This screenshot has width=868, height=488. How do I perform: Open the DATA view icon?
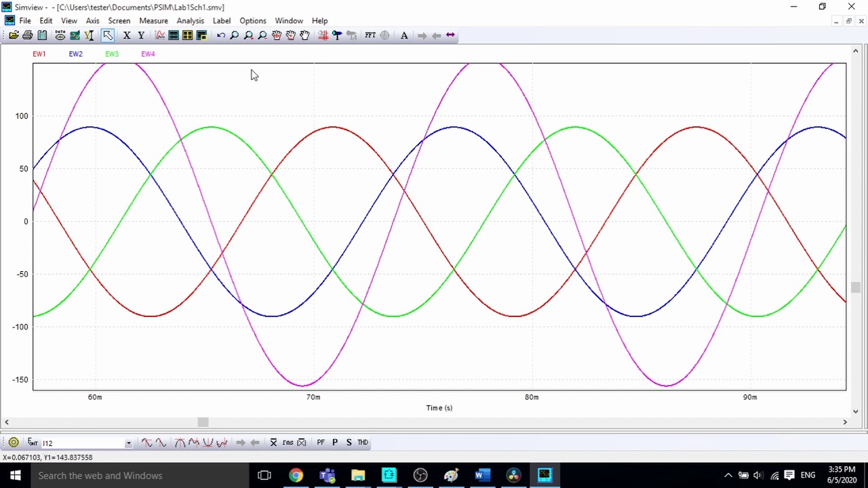[x=60, y=35]
